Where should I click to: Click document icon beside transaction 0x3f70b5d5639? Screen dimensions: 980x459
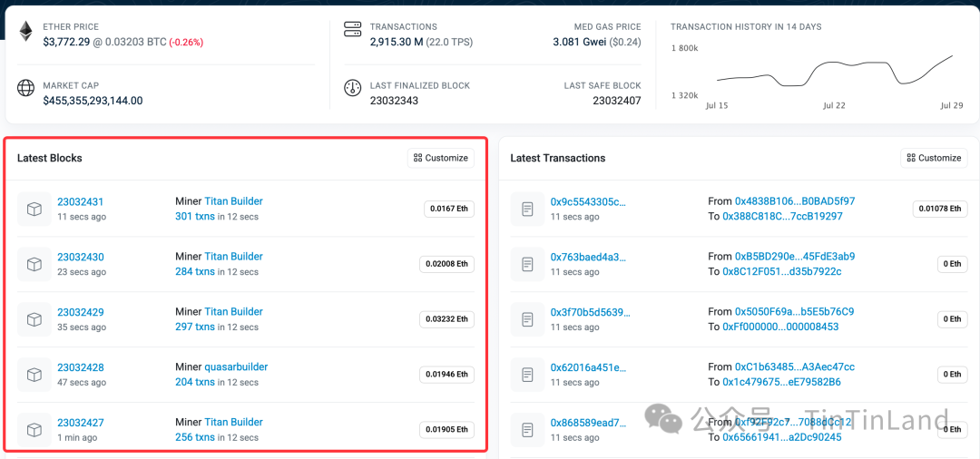pyautogui.click(x=527, y=319)
